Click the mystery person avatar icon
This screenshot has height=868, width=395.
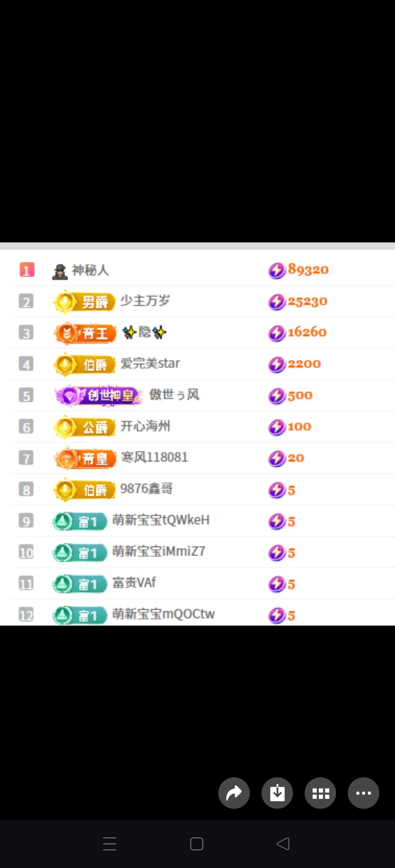60,272
